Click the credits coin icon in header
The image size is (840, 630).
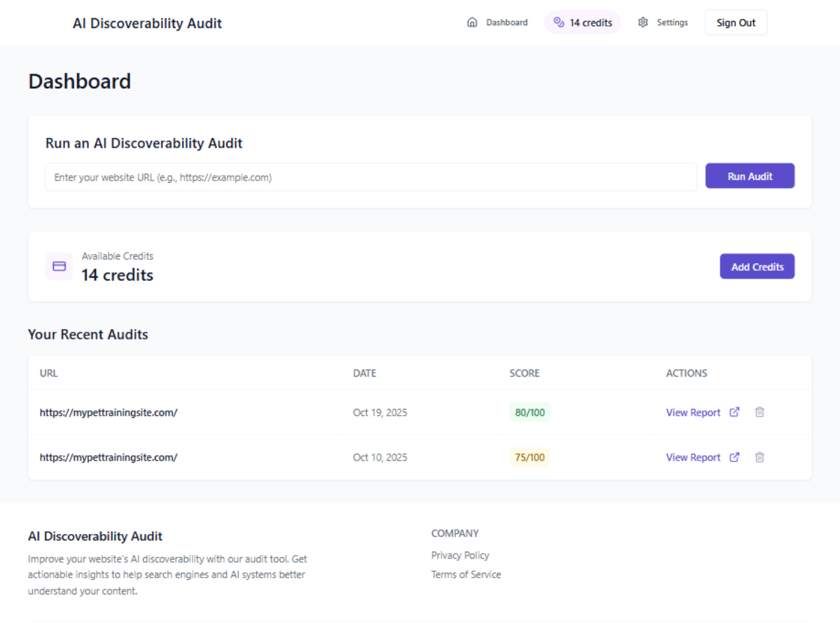(559, 22)
